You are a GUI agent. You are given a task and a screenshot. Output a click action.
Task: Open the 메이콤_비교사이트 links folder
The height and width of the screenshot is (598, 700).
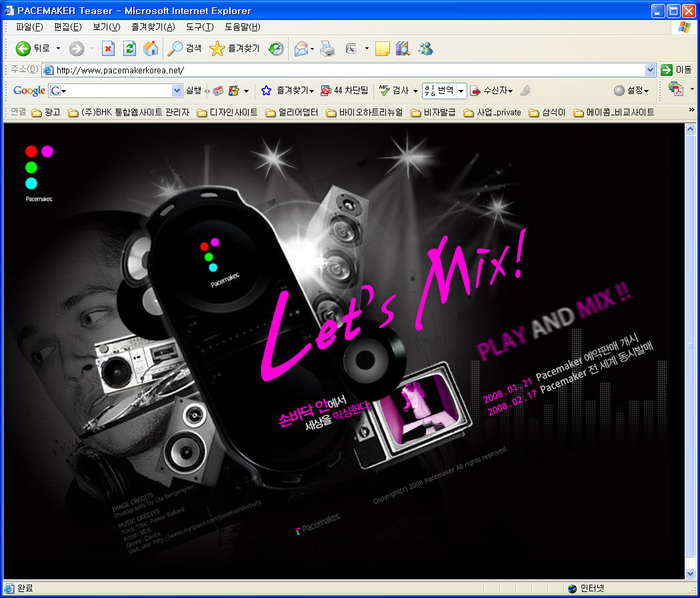click(x=614, y=113)
